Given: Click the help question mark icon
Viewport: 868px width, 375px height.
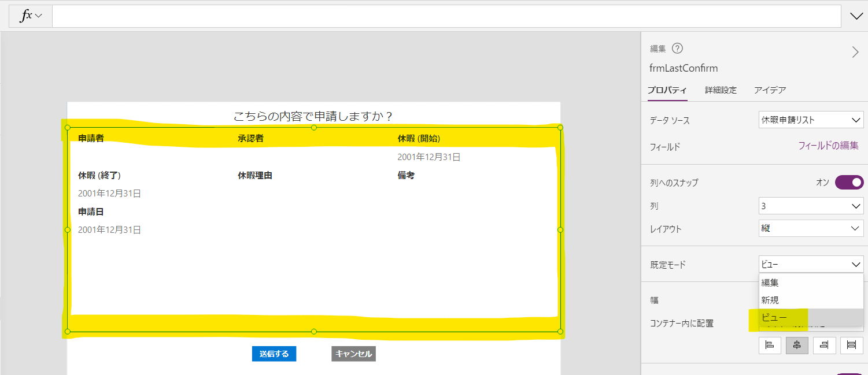Looking at the screenshot, I should coord(678,49).
